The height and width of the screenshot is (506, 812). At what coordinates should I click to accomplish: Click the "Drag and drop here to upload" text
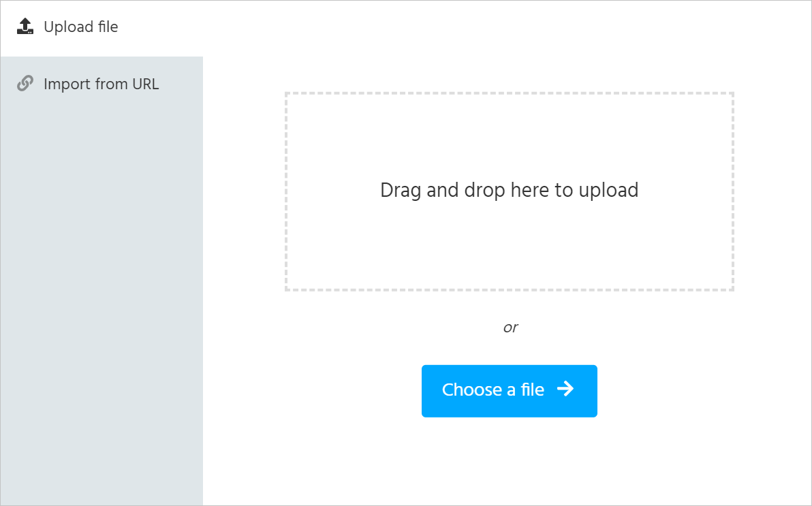coord(509,190)
